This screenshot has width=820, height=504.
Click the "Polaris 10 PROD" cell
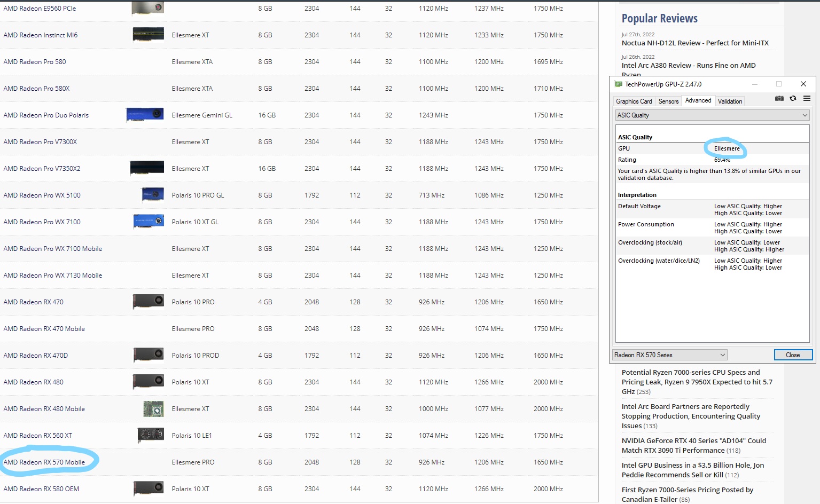point(196,356)
